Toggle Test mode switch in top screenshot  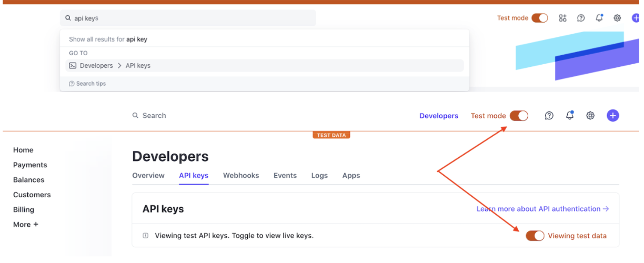point(540,18)
